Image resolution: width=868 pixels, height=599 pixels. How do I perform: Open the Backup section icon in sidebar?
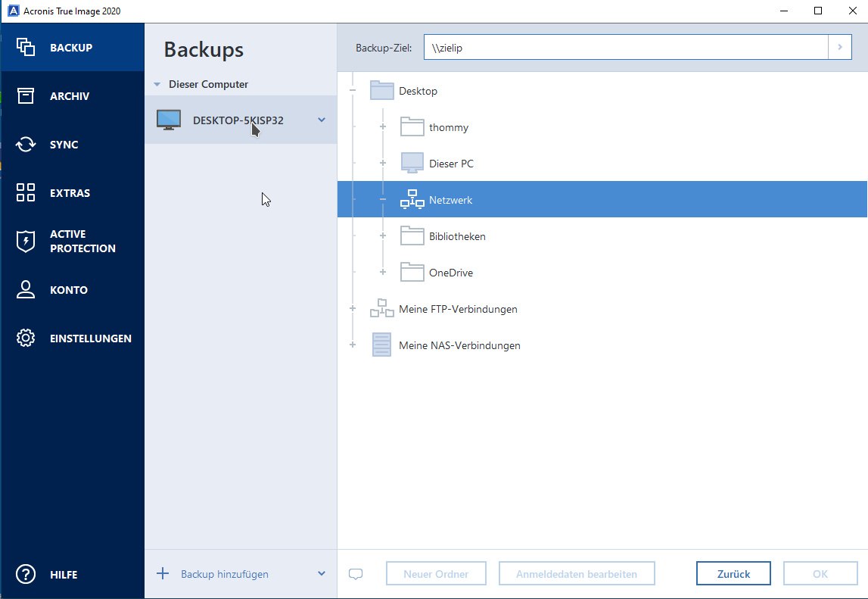[x=25, y=47]
